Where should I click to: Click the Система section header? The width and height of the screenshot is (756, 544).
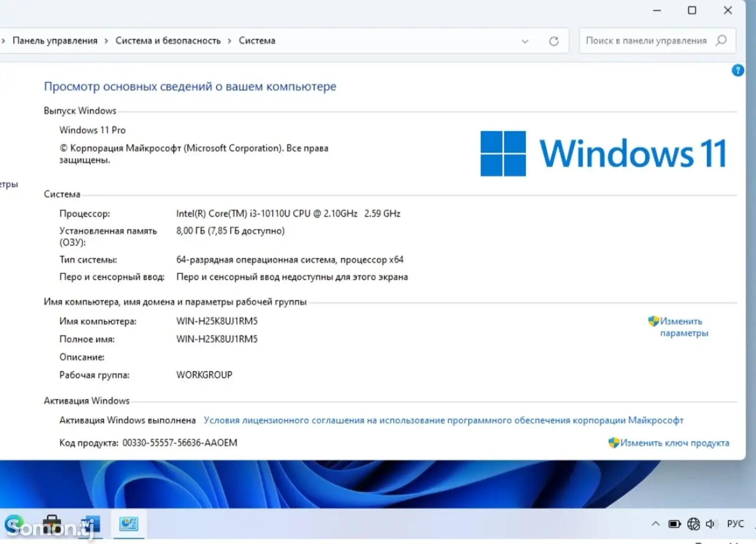click(62, 194)
